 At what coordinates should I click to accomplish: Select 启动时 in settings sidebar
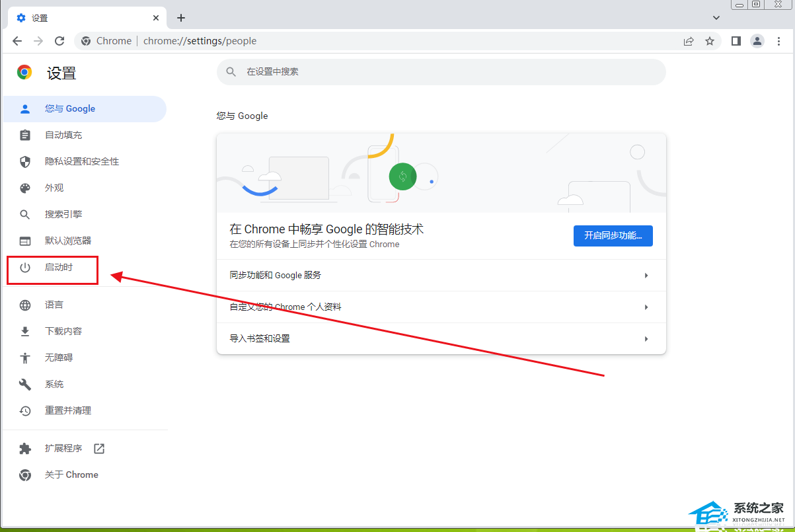[58, 268]
